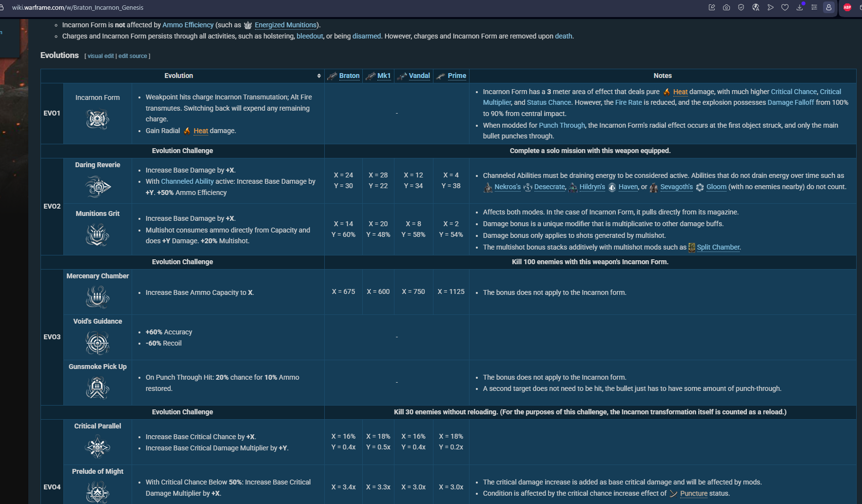Click the Daring Reverie perk icon
Image resolution: width=862 pixels, height=504 pixels.
click(x=98, y=187)
